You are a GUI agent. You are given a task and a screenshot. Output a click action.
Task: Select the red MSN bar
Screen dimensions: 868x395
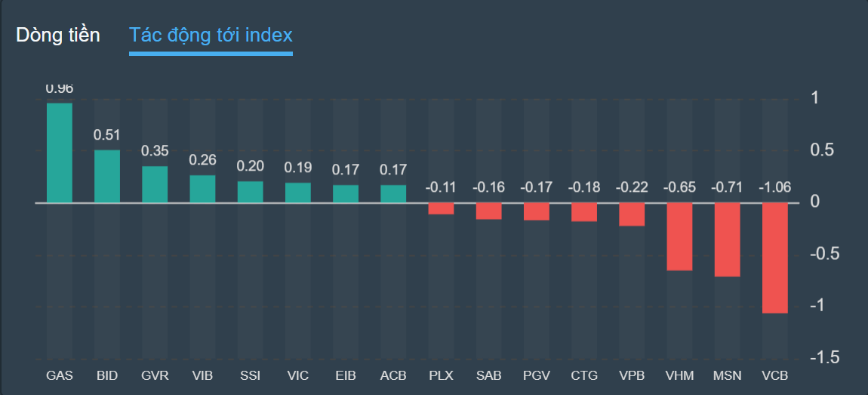(728, 239)
